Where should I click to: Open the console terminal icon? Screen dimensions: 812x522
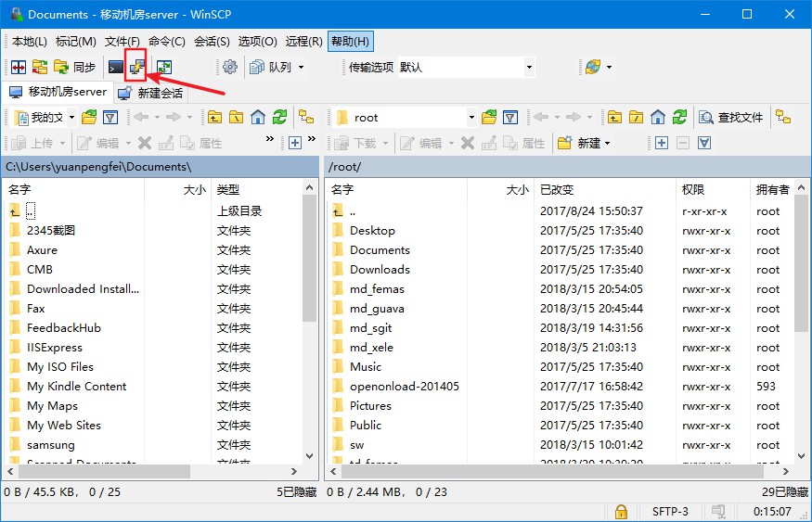coord(115,68)
